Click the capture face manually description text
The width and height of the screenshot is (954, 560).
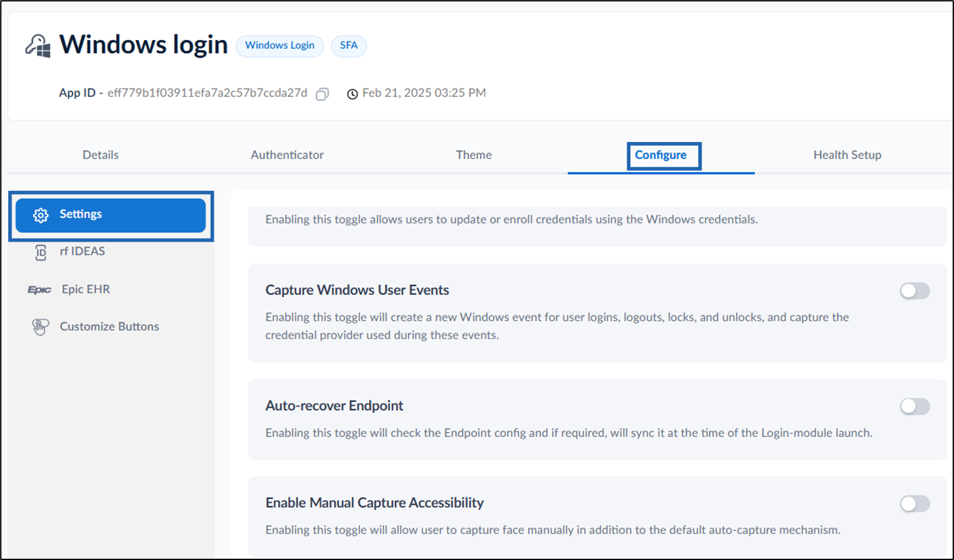point(552,530)
